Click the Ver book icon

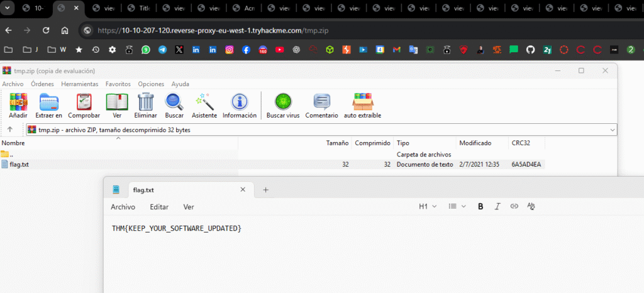point(117,102)
